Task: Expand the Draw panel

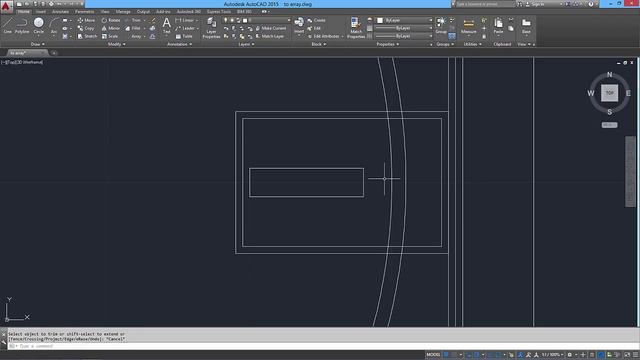Action: pos(38,44)
